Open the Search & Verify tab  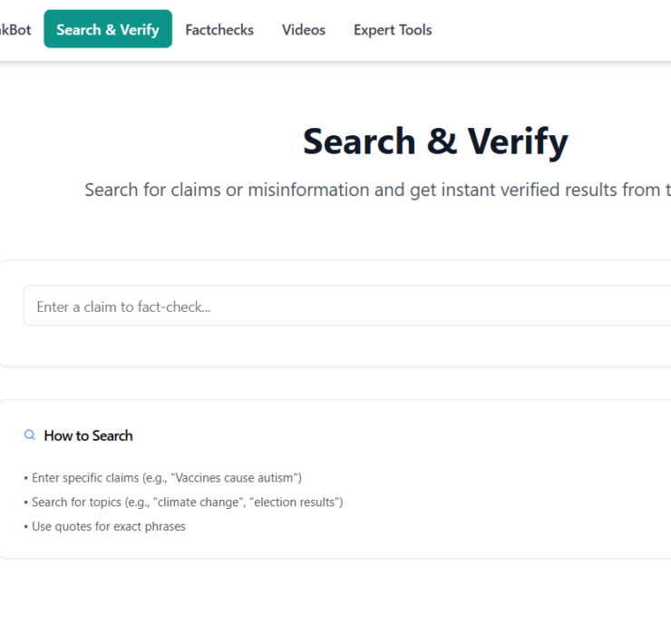pyautogui.click(x=108, y=30)
